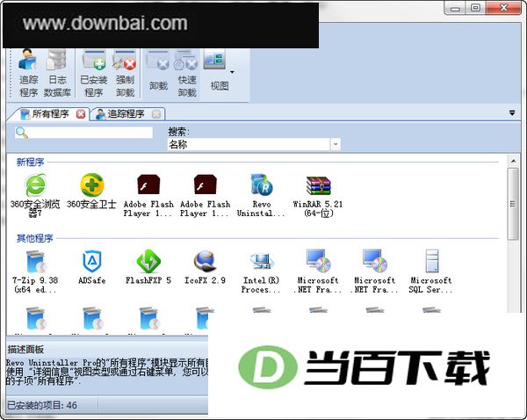
Task: Click the 已安装的项目: 46 status text
Action: click(x=42, y=405)
